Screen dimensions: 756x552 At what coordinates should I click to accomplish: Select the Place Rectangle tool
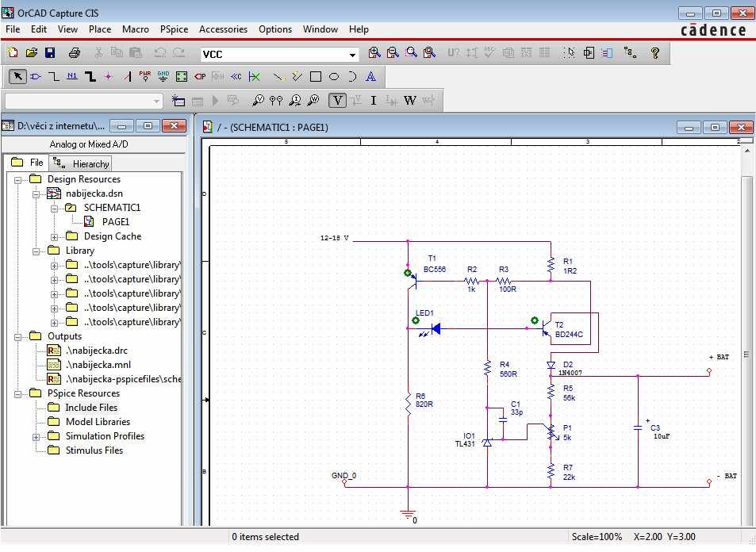315,77
